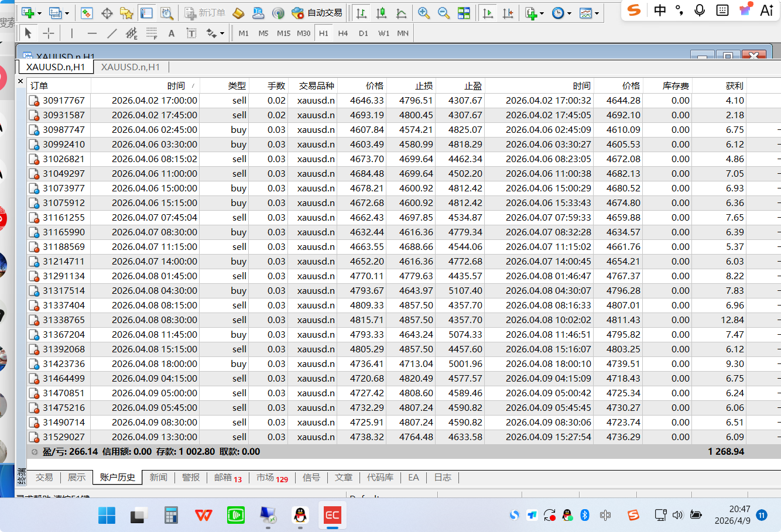Open the calculator taskbar icon
Image resolution: width=781 pixels, height=532 pixels.
pos(171,515)
